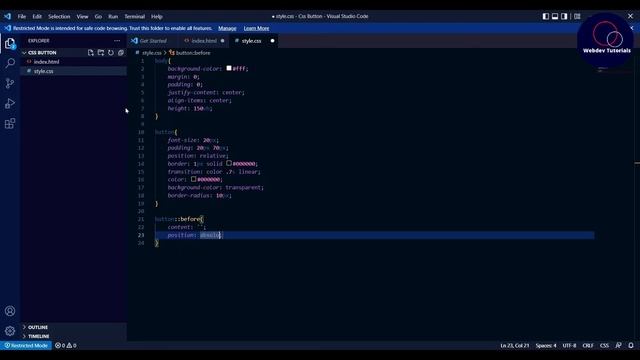Open the Help menu
Image resolution: width=640 pixels, height=360 pixels.
(x=157, y=16)
